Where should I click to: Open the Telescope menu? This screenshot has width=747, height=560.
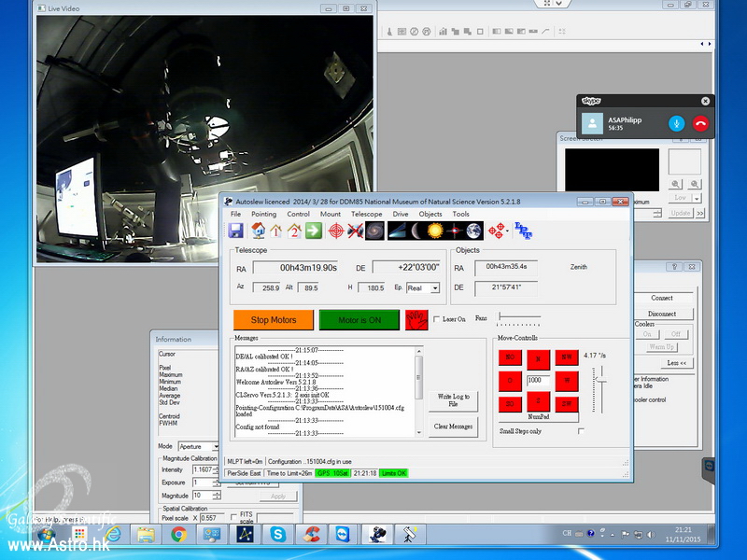366,214
